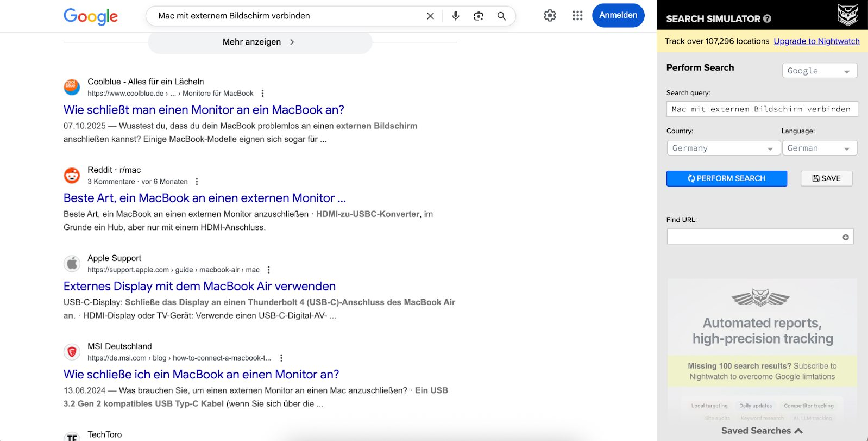868x441 pixels.
Task: Open the Country dropdown set to Germany
Action: coord(724,148)
